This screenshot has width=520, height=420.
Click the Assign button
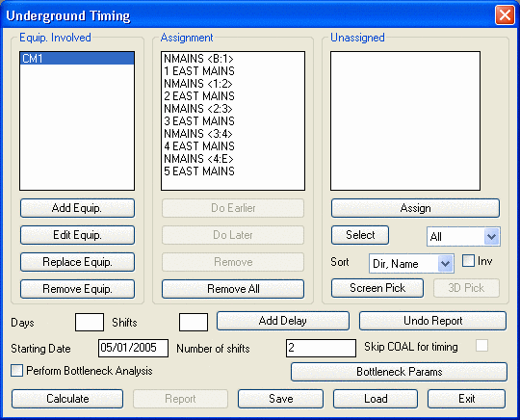[415, 208]
